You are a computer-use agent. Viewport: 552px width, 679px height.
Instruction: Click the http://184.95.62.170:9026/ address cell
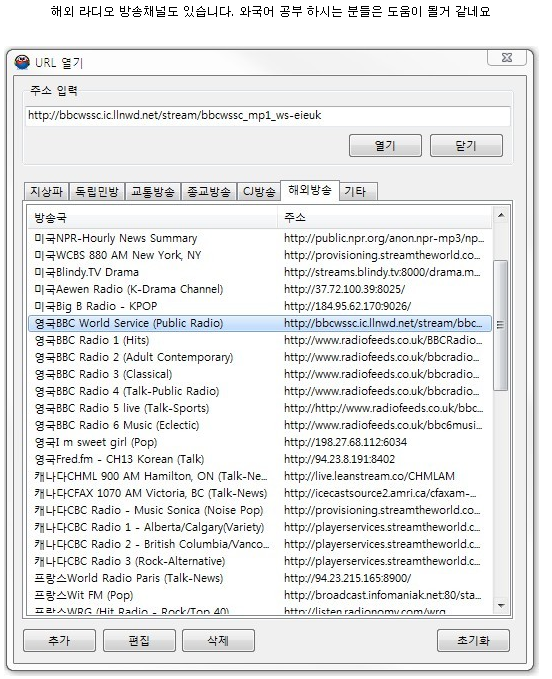coord(347,306)
